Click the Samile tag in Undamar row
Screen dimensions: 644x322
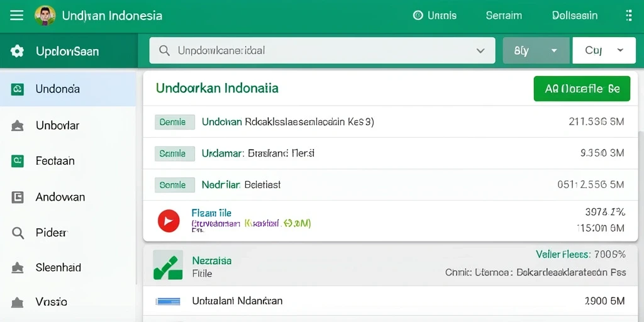pyautogui.click(x=175, y=153)
